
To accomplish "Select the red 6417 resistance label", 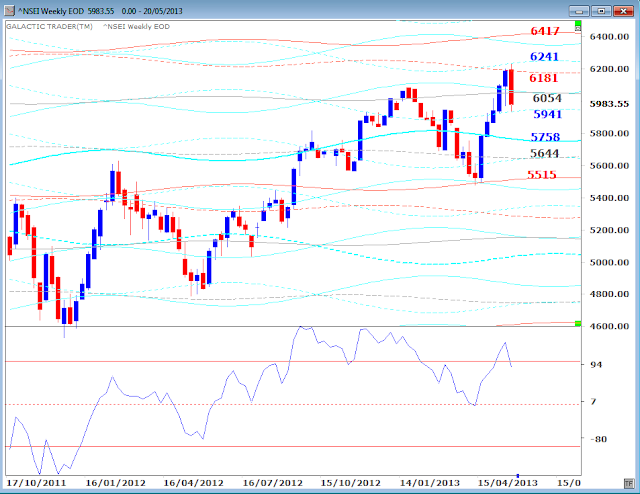I will (x=545, y=31).
